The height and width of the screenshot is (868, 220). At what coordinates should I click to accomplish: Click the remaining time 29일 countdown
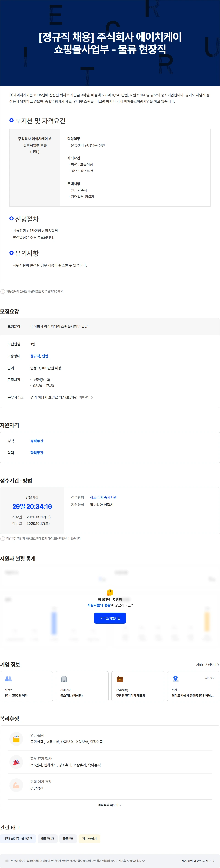[x=32, y=506]
